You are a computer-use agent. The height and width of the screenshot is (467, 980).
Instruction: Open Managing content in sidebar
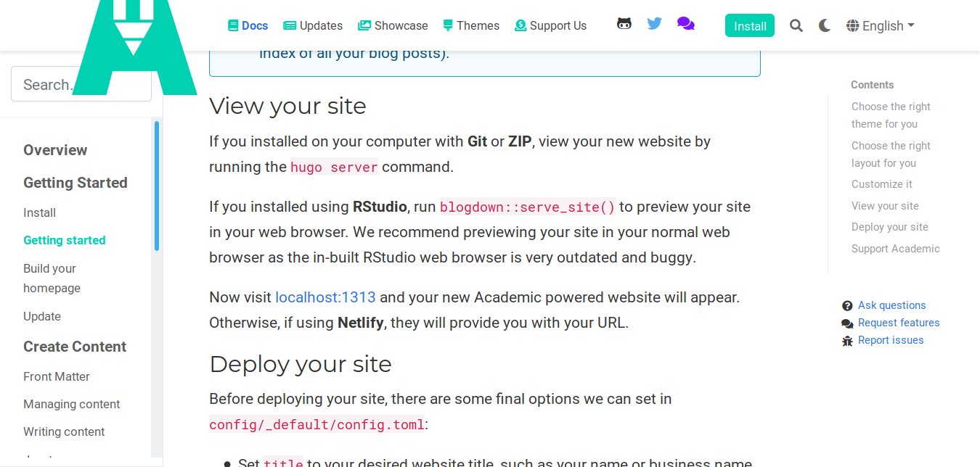[72, 404]
